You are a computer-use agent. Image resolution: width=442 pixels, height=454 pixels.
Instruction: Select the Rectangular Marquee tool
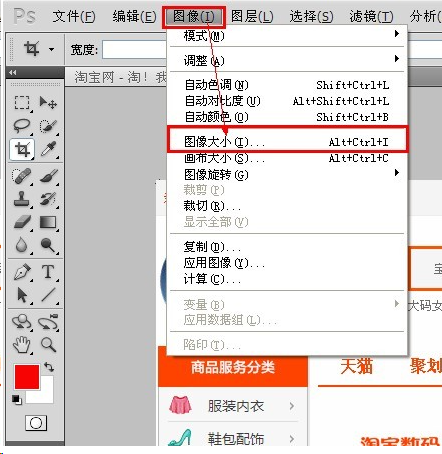click(x=22, y=102)
